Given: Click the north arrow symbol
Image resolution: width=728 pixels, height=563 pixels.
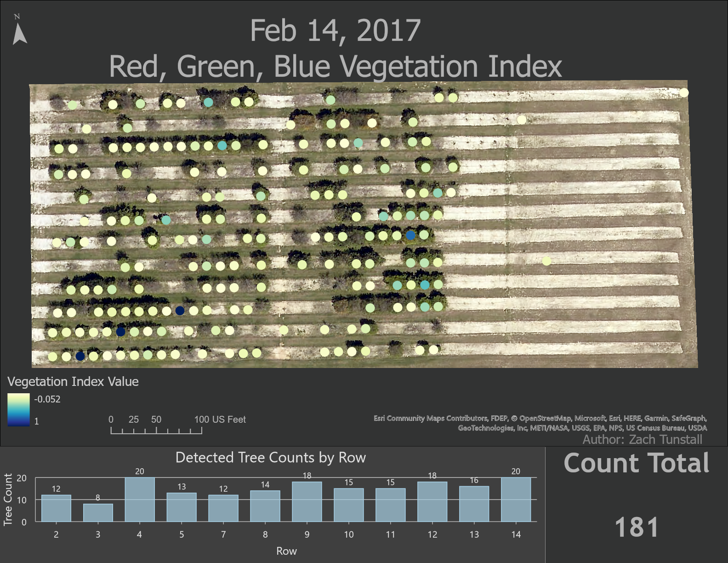Looking at the screenshot, I should (19, 30).
